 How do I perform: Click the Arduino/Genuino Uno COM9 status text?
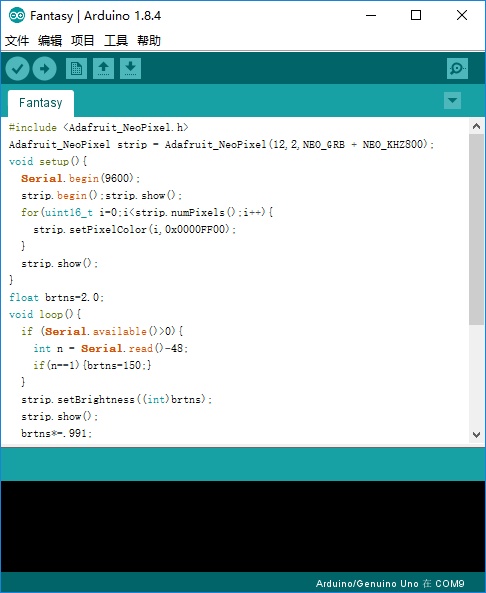(390, 583)
